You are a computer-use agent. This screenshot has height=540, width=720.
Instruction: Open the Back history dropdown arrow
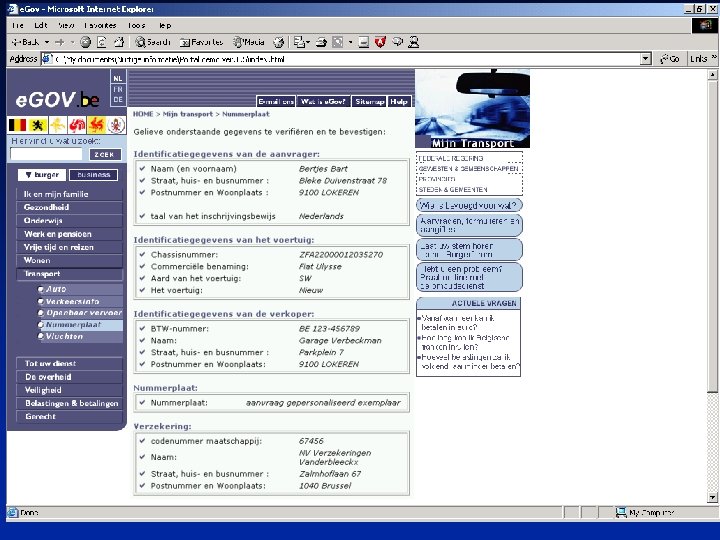pyautogui.click(x=47, y=42)
